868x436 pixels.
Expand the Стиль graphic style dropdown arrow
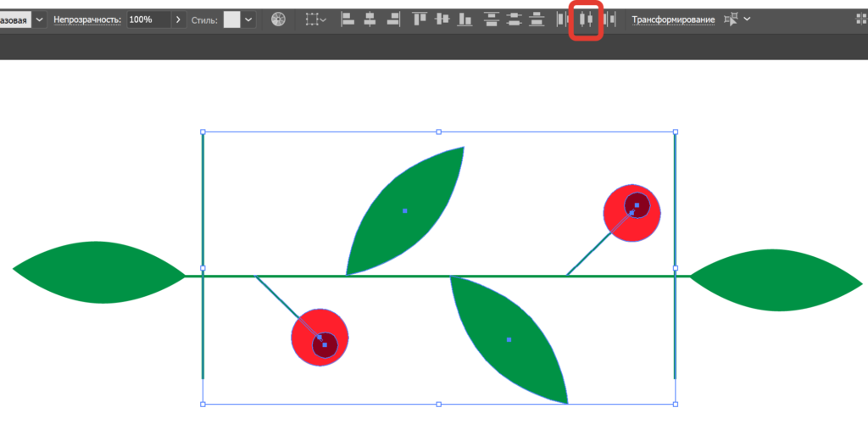tap(248, 20)
